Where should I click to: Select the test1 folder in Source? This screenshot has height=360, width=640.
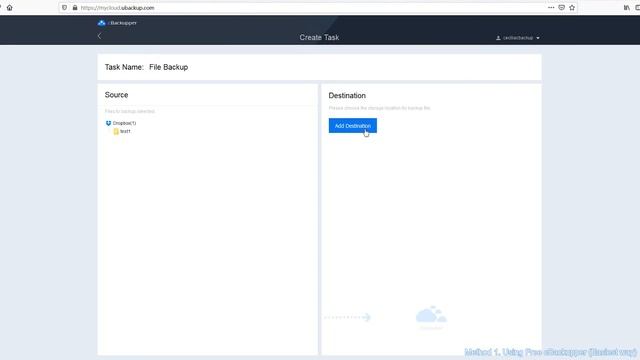tap(122, 131)
